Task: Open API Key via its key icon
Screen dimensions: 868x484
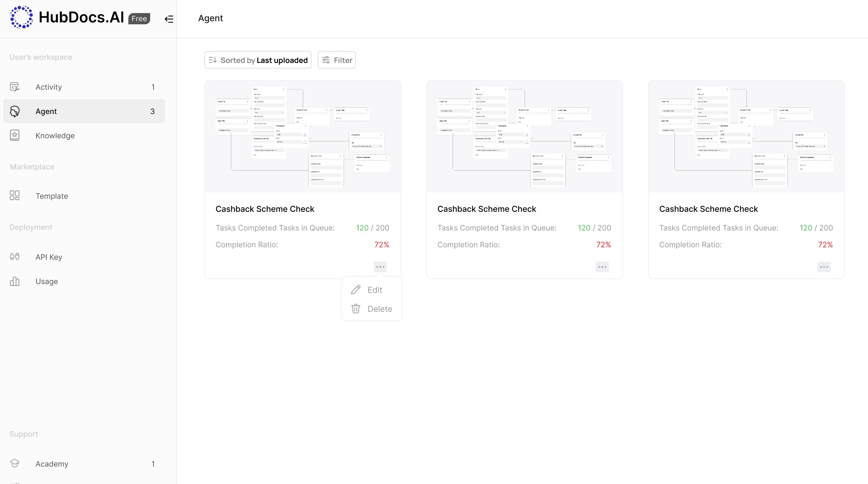Action: 15,257
